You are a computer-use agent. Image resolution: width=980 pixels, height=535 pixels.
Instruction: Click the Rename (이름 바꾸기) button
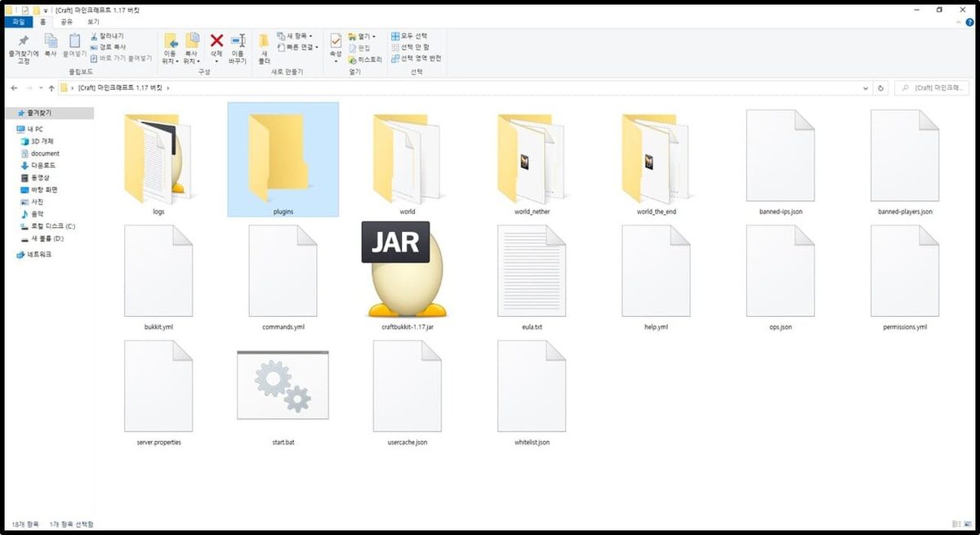[x=238, y=48]
